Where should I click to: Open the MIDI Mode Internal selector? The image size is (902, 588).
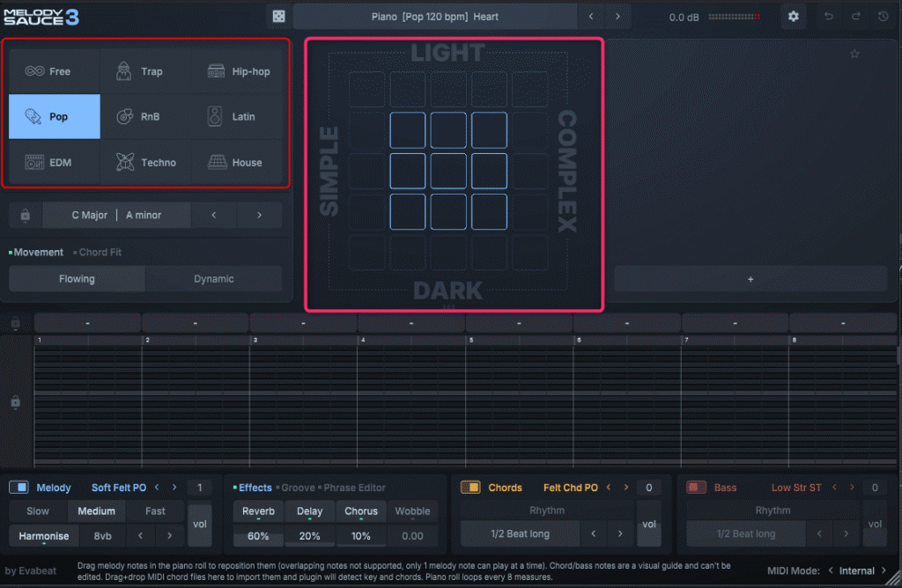(x=856, y=570)
